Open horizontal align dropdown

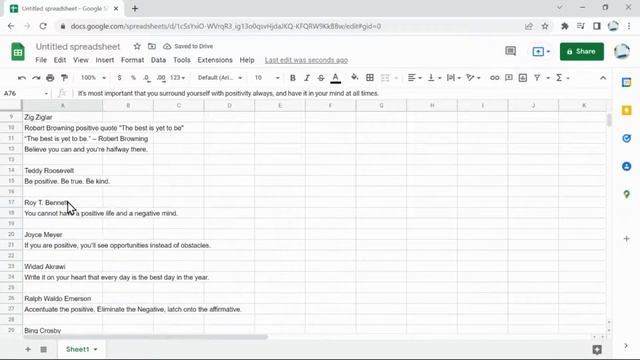coord(414,78)
